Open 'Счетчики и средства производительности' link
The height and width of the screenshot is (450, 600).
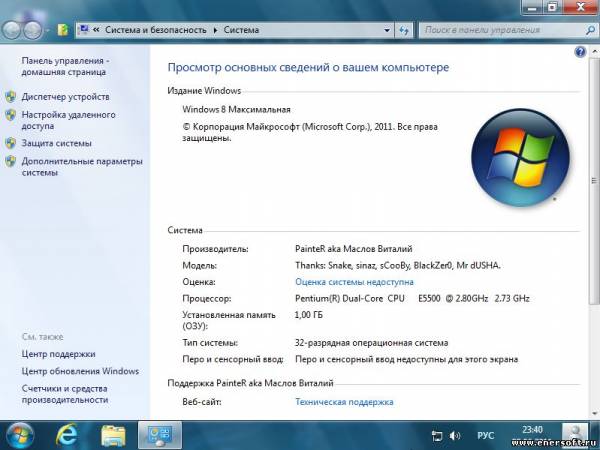(65, 394)
